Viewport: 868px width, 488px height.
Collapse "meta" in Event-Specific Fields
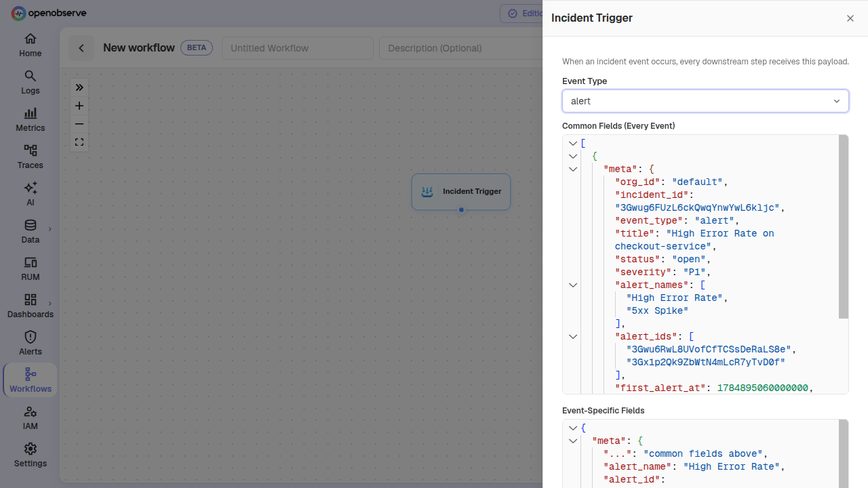point(573,441)
